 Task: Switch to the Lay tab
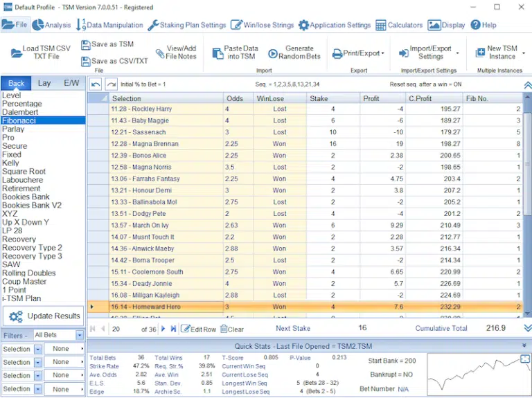coord(44,83)
